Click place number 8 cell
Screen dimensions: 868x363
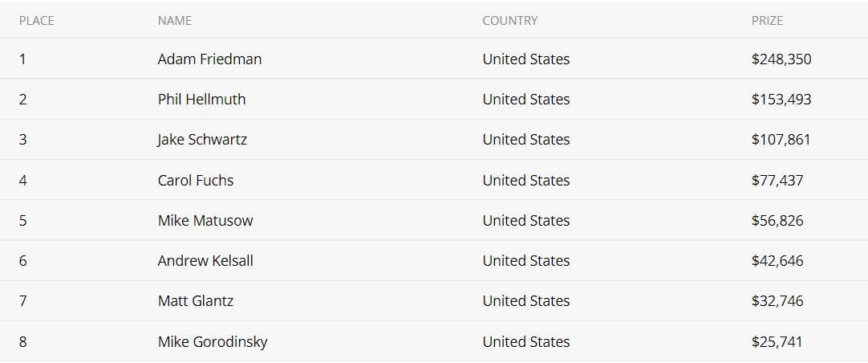22,342
